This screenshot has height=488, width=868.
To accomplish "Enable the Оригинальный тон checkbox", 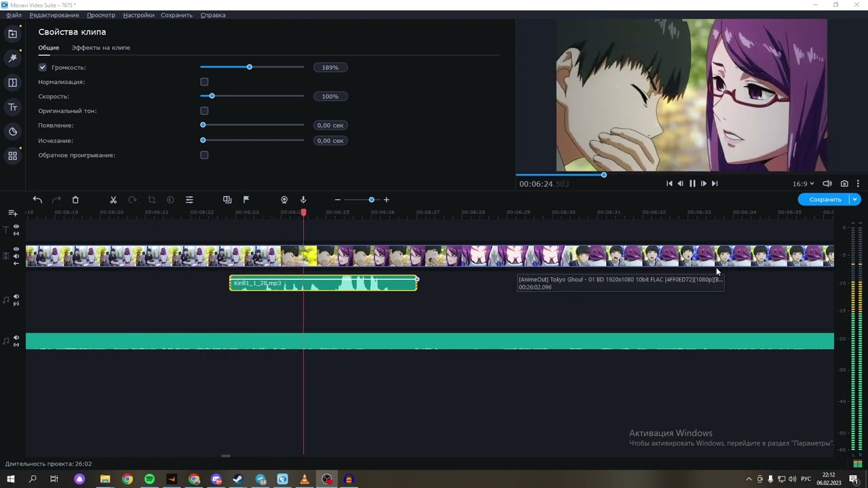I will (x=204, y=110).
